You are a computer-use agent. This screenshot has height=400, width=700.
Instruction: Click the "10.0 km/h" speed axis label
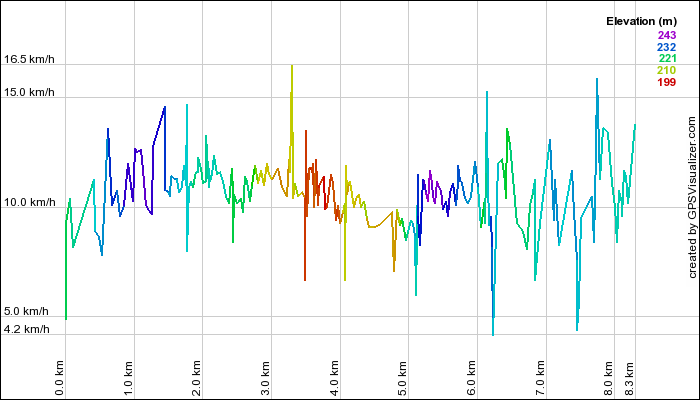[29, 202]
